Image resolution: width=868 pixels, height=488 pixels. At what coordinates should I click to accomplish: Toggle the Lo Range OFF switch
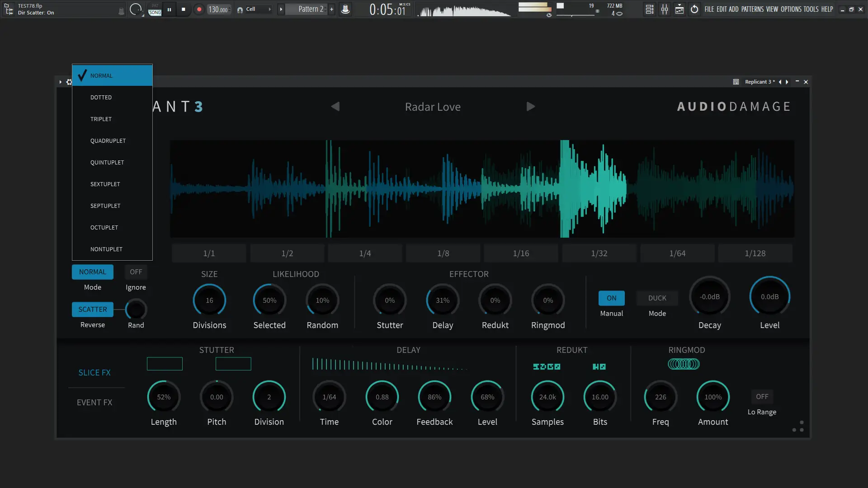pos(762,397)
